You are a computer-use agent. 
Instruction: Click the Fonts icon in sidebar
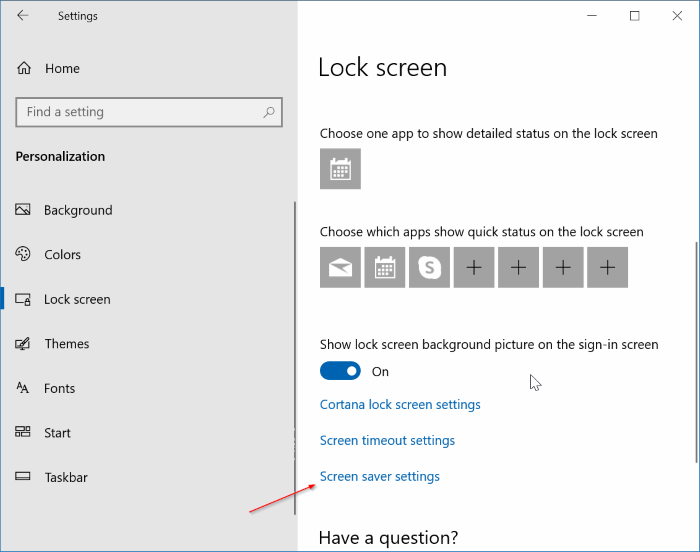(23, 388)
